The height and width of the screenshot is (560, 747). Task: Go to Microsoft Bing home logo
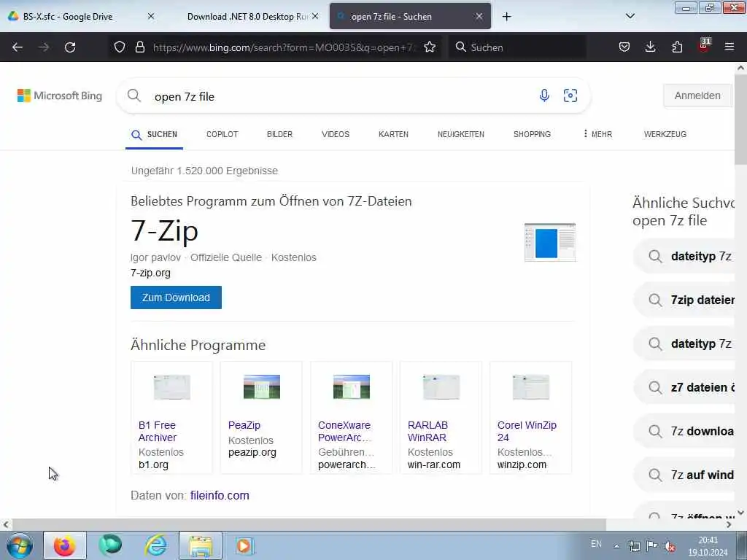click(60, 96)
